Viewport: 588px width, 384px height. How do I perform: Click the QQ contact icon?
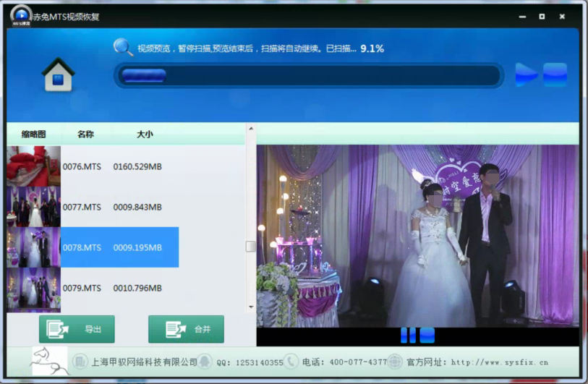[x=205, y=362]
